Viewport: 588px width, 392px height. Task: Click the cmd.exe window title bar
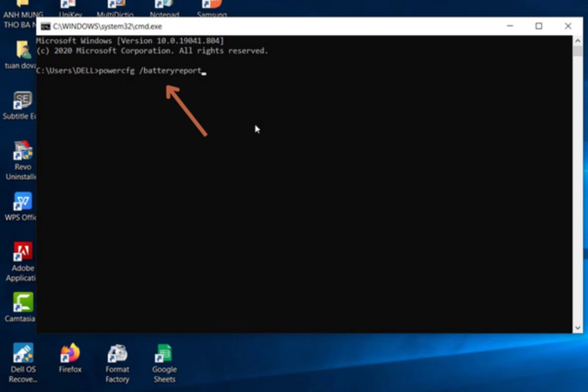tap(294, 26)
